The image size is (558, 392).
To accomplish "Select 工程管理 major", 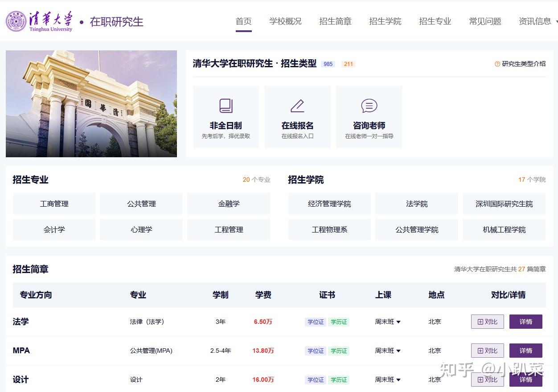I will (x=229, y=229).
